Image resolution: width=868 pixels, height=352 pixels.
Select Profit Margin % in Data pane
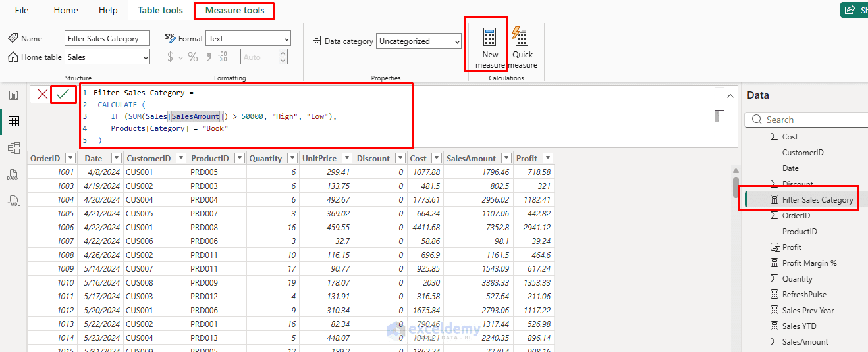coord(809,263)
